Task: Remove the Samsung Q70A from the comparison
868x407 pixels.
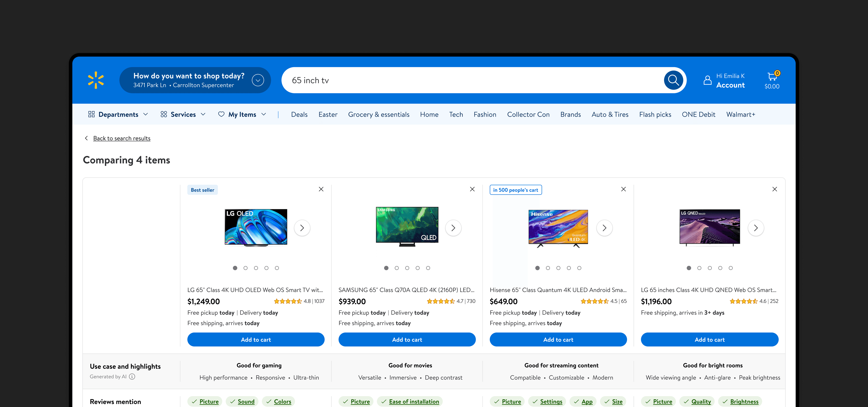Action: (x=472, y=189)
